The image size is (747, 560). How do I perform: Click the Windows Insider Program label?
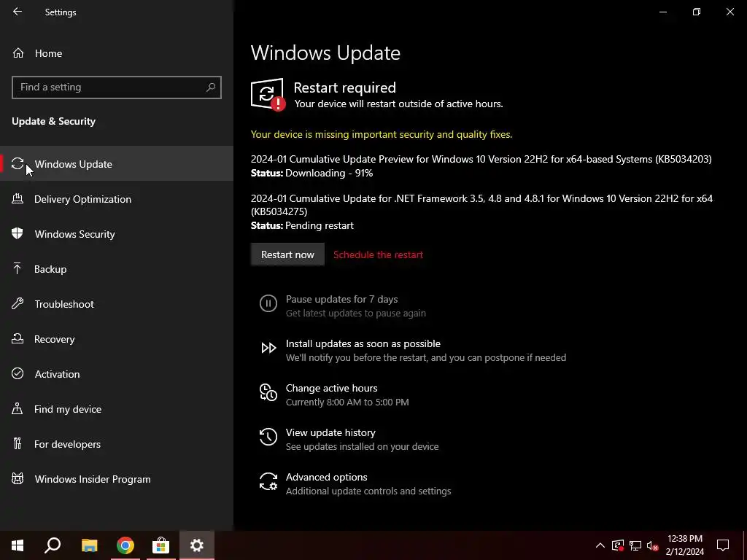point(93,479)
